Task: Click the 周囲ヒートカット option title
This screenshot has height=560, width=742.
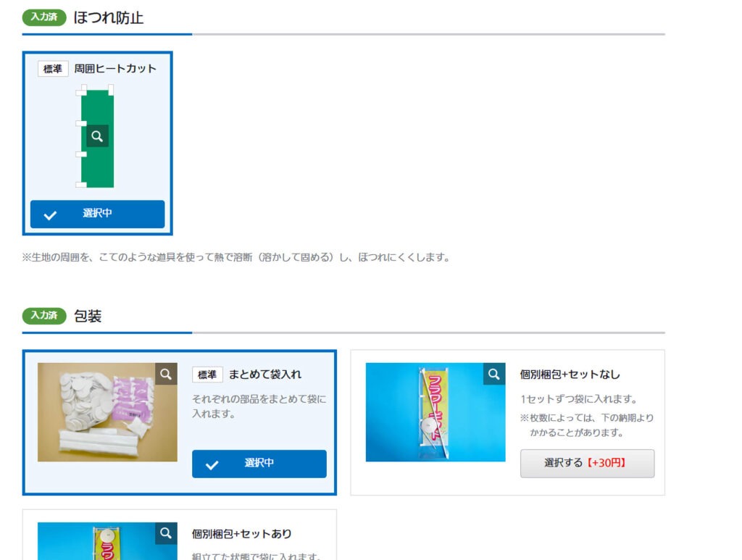Action: tap(115, 69)
